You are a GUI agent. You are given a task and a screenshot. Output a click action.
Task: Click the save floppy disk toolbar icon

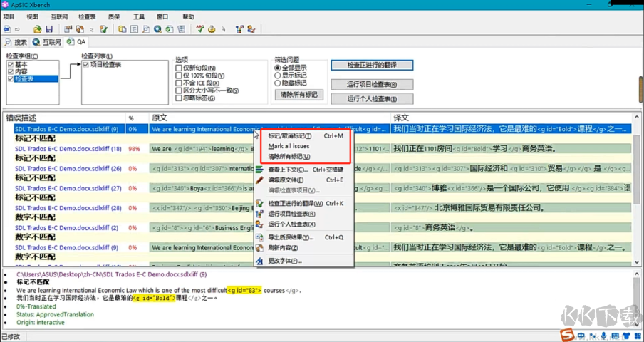[x=49, y=29]
